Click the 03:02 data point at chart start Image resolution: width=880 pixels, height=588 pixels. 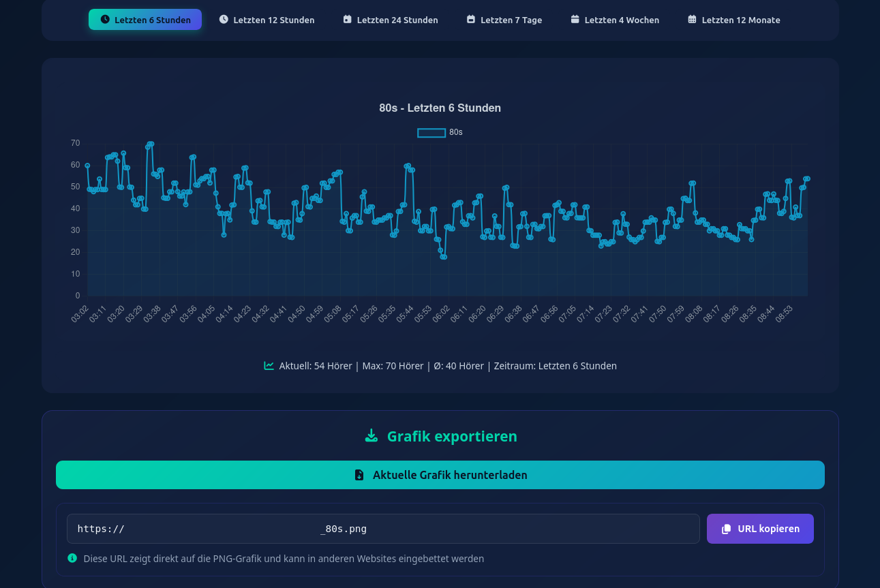87,166
